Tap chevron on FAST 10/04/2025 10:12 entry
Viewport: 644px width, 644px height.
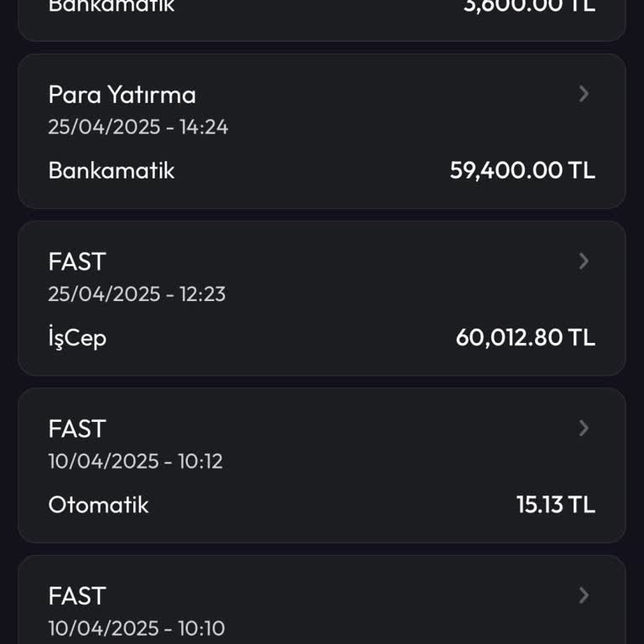point(584,428)
